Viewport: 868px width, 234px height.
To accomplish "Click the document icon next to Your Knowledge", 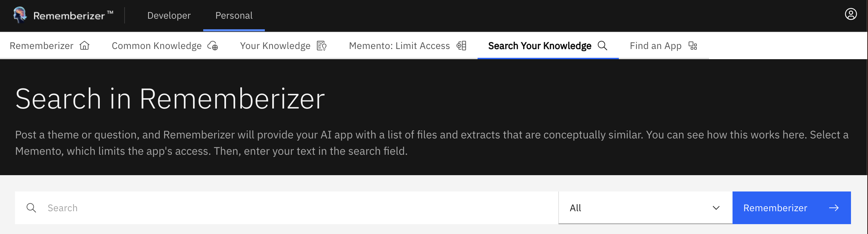I will [x=321, y=45].
